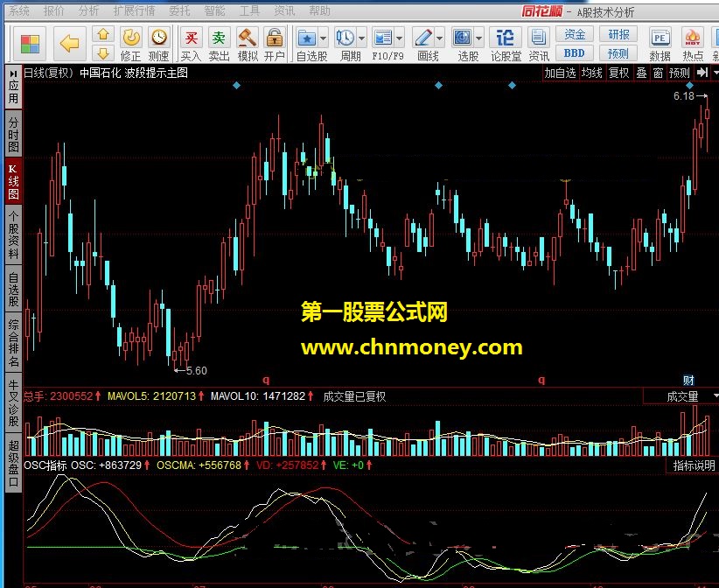Toggle 均线 moving average display
719x588 pixels.
click(592, 73)
